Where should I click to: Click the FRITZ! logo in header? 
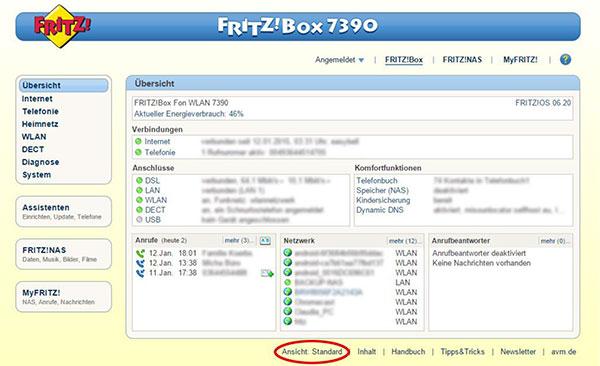[62, 26]
